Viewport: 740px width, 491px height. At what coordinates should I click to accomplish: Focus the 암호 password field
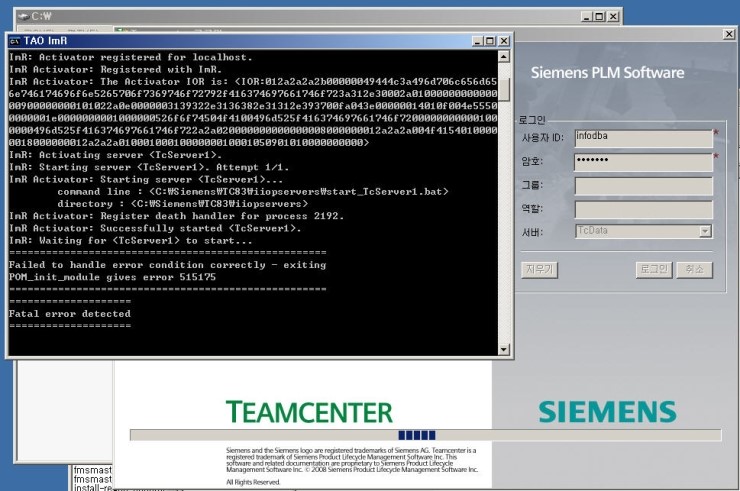[644, 162]
